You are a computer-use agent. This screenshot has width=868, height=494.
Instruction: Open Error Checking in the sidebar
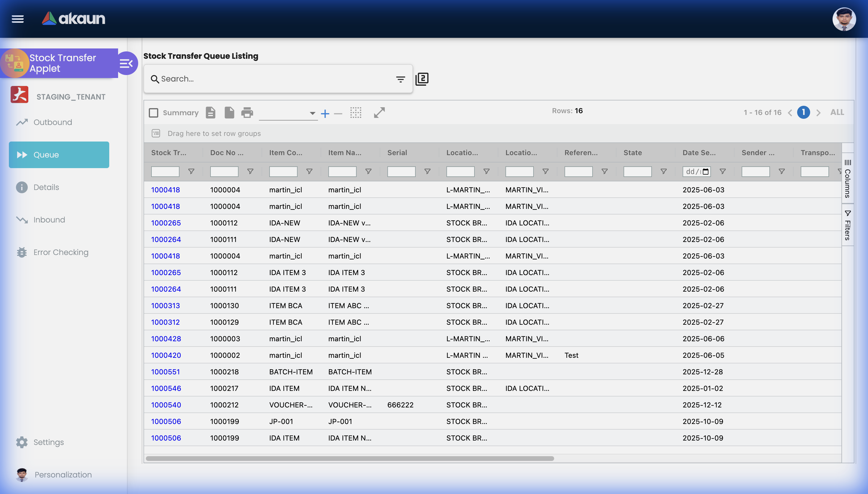point(59,252)
